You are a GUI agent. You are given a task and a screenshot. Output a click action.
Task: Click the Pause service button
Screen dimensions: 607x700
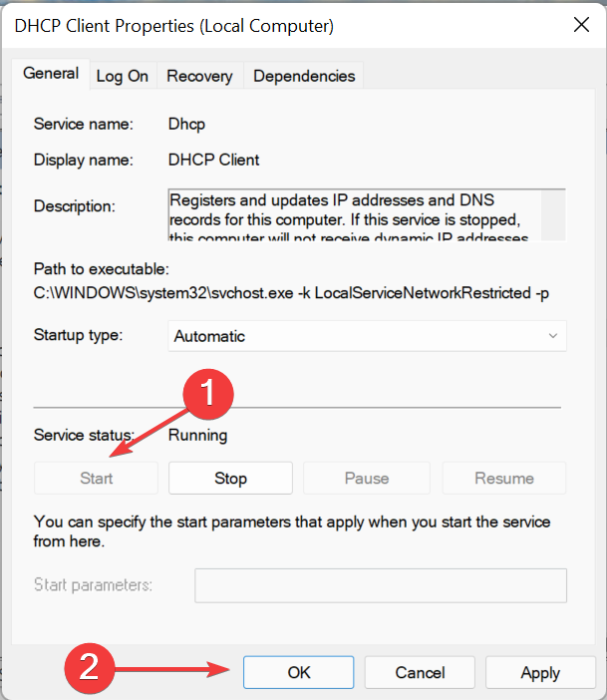coord(366,478)
